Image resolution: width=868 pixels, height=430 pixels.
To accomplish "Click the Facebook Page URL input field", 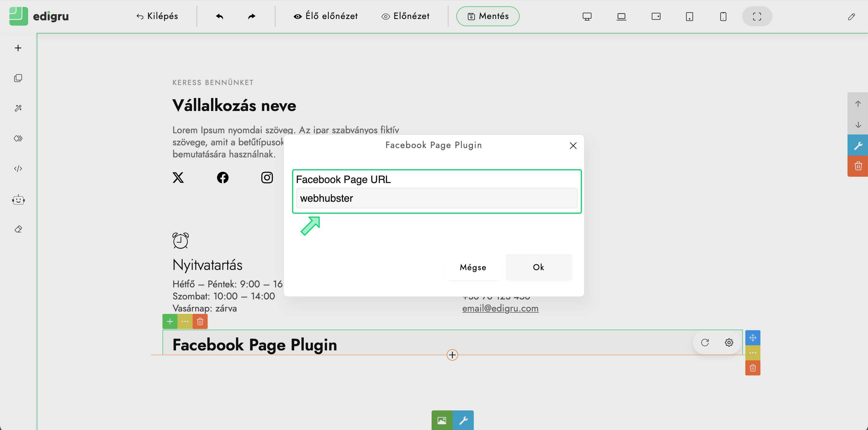I will 436,198.
